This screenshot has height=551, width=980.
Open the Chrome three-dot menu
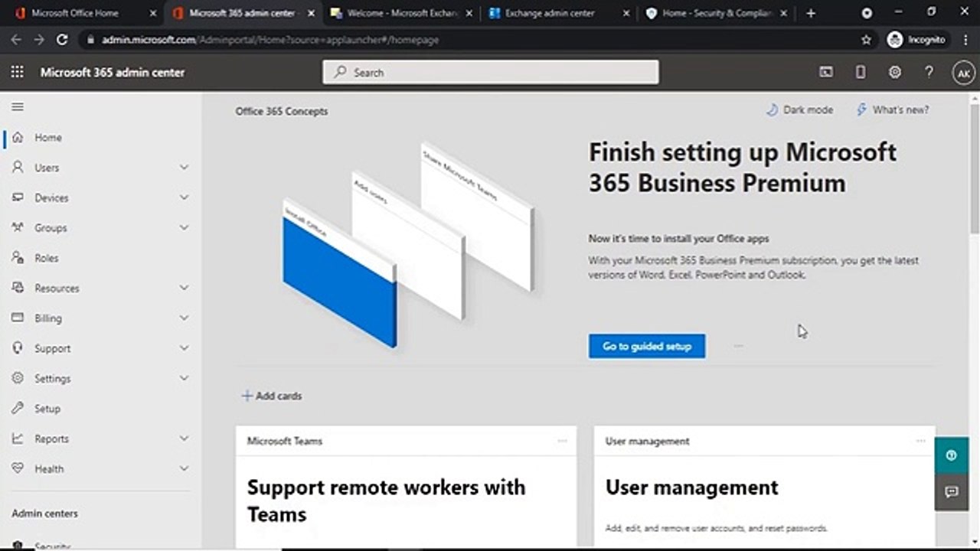pos(964,40)
